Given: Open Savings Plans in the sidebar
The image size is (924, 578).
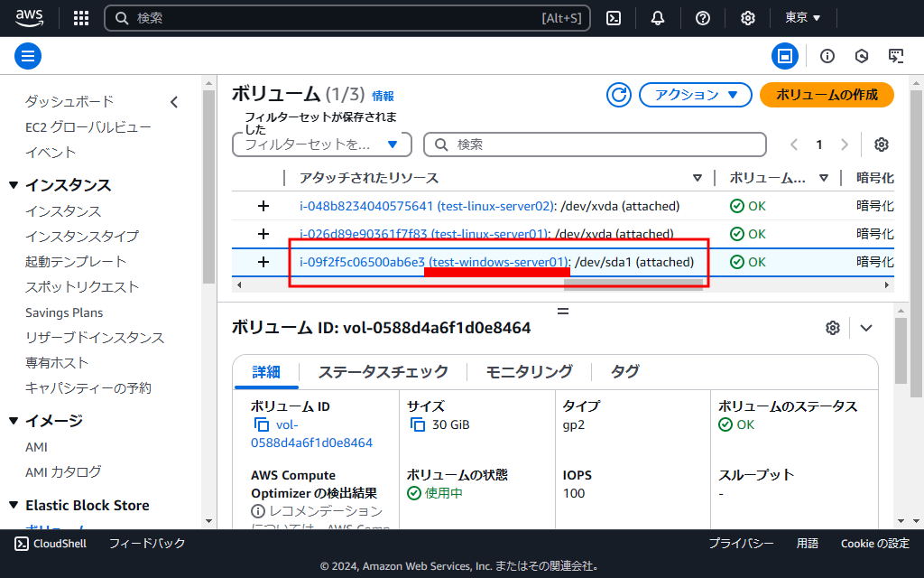Looking at the screenshot, I should coord(64,312).
